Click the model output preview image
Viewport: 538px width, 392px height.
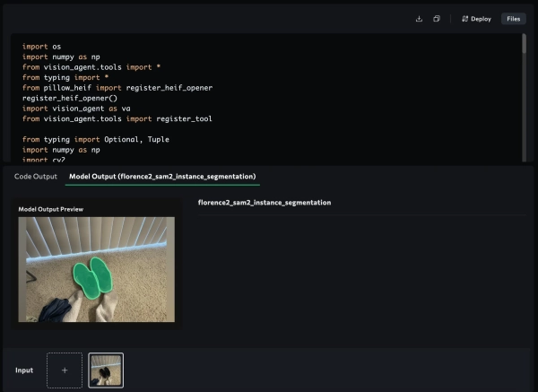97,269
